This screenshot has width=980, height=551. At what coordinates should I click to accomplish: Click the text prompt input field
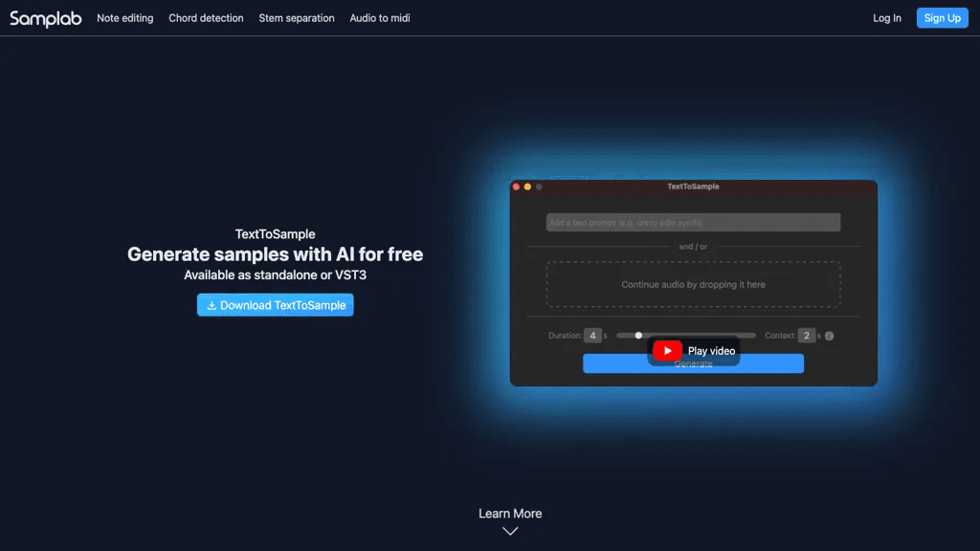point(693,222)
